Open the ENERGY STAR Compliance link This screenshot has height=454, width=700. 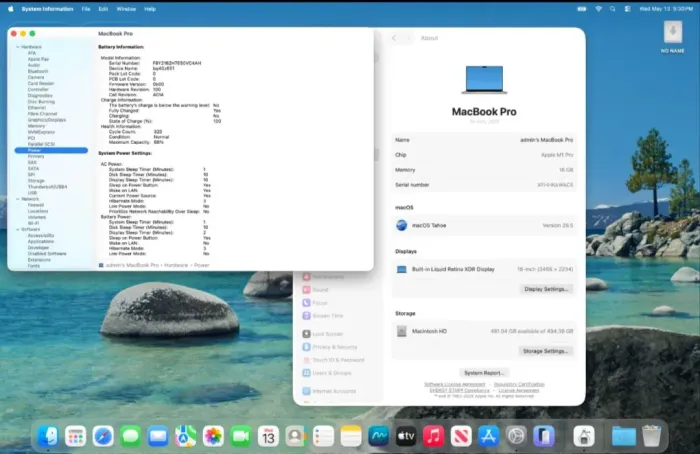[459, 390]
